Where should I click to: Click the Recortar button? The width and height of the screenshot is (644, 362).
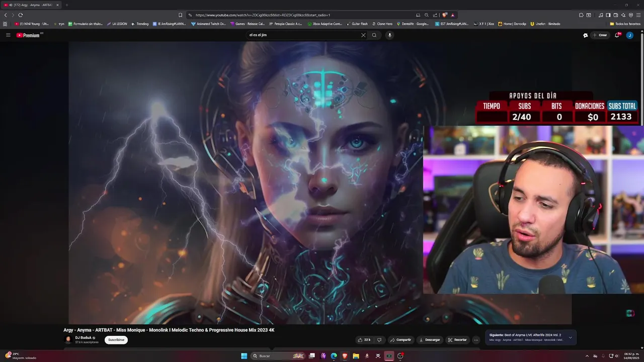click(x=457, y=340)
